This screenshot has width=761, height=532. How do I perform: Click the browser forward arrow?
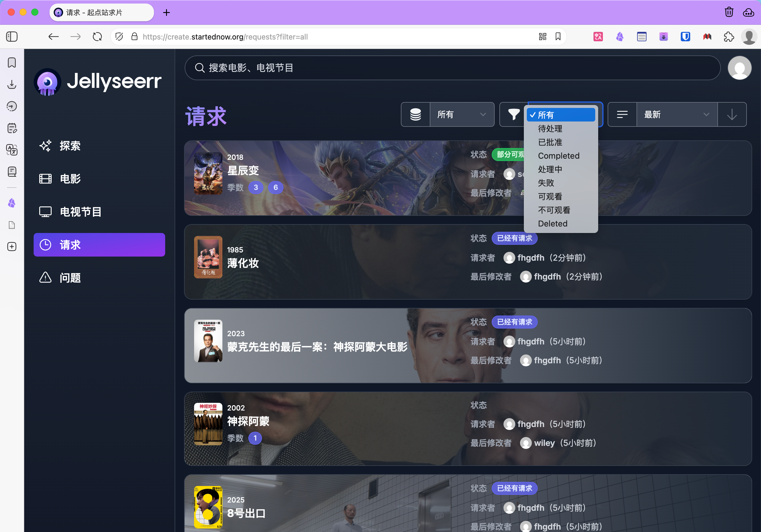(76, 37)
